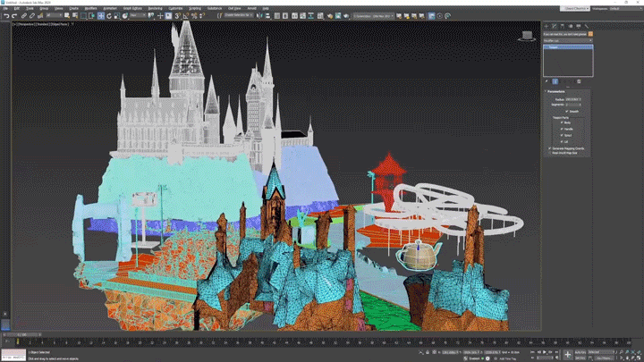Enable Real-World Map Size checkbox
This screenshot has width=644, height=362.
point(549,153)
